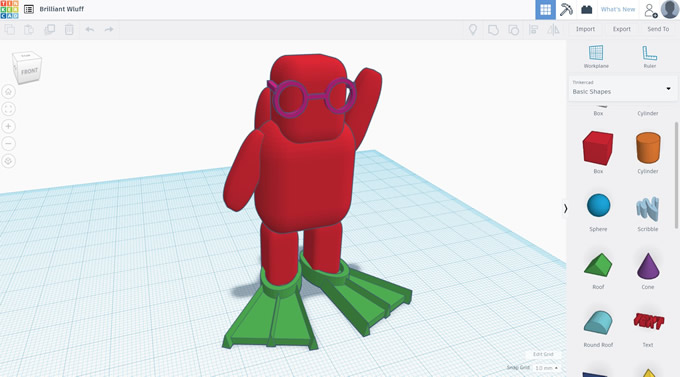Toggle show all hidden lightbulb icon
Screen dimensions: 680x377
coord(473,30)
